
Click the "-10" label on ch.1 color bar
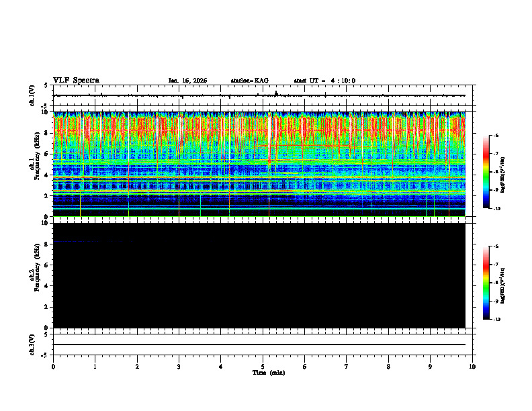click(x=497, y=209)
